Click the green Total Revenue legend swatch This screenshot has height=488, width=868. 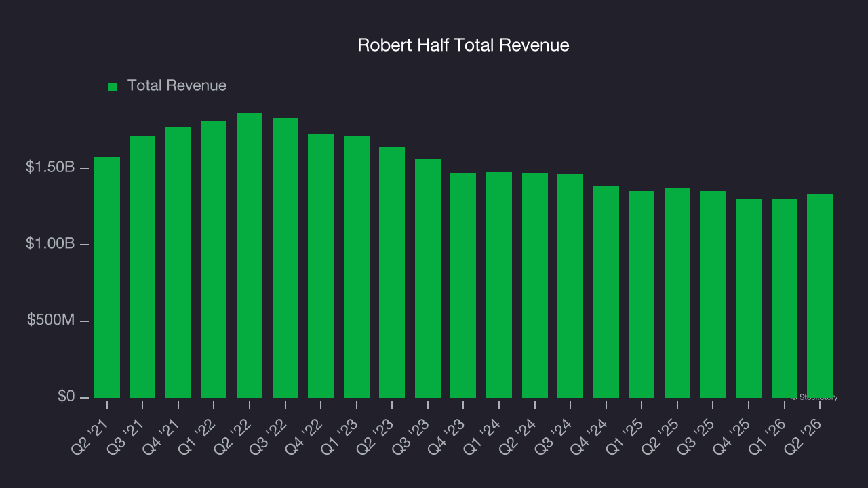113,87
